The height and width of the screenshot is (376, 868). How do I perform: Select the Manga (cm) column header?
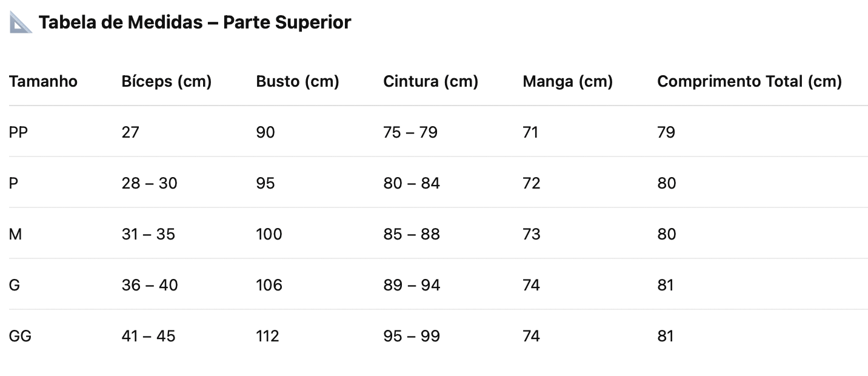[568, 81]
